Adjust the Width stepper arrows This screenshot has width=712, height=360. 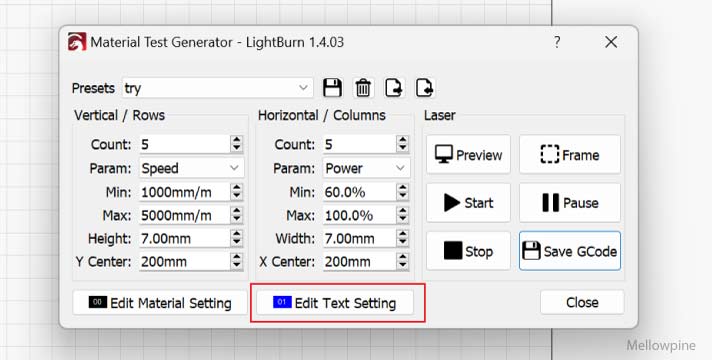(402, 238)
